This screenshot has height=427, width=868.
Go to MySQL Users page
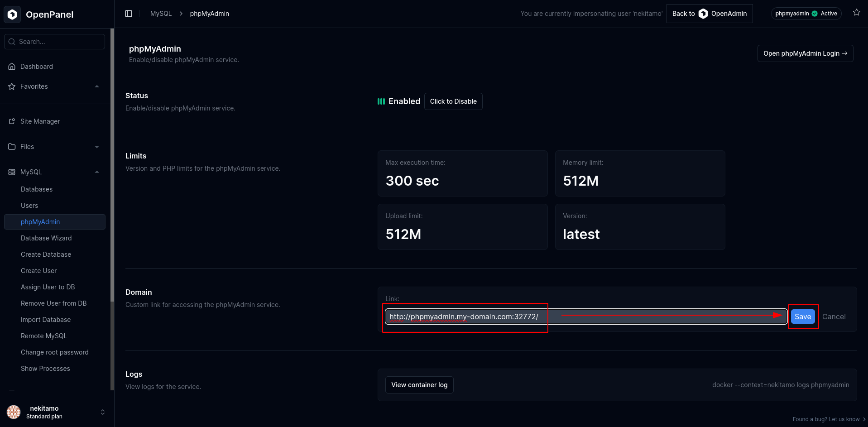[29, 206]
